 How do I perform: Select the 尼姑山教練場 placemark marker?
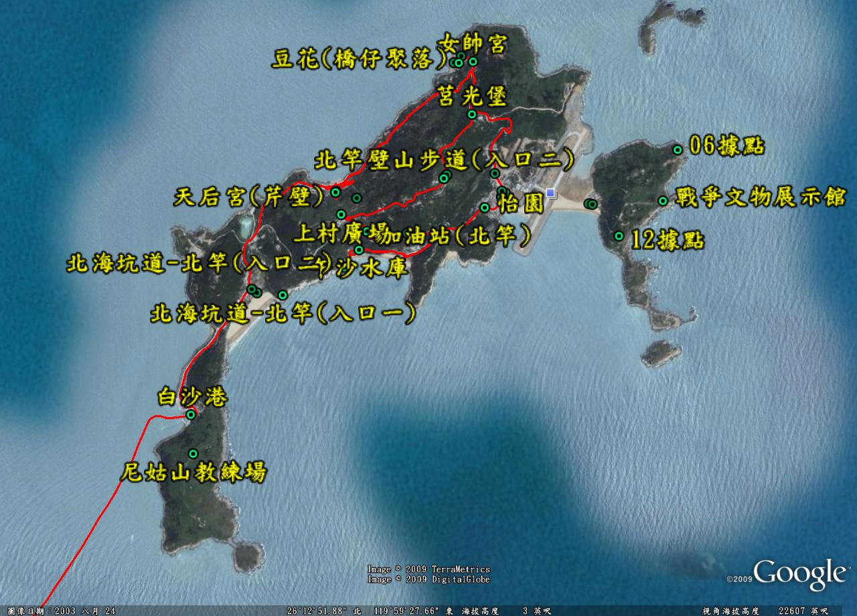click(193, 453)
